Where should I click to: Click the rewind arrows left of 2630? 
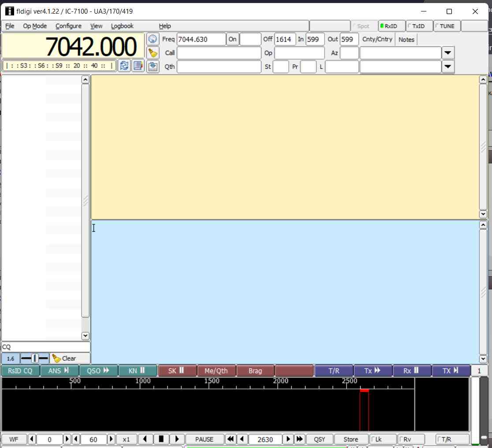230,439
